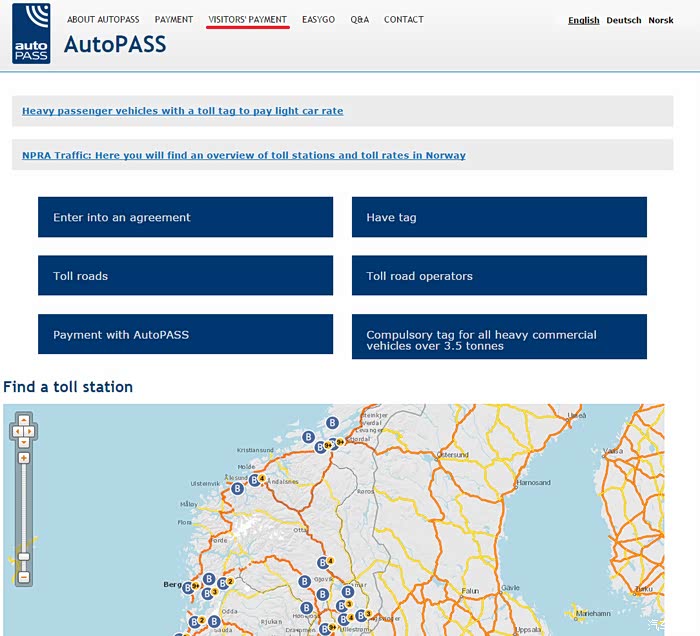Go to the EasyGo page
This screenshot has height=636, width=700.
click(320, 20)
